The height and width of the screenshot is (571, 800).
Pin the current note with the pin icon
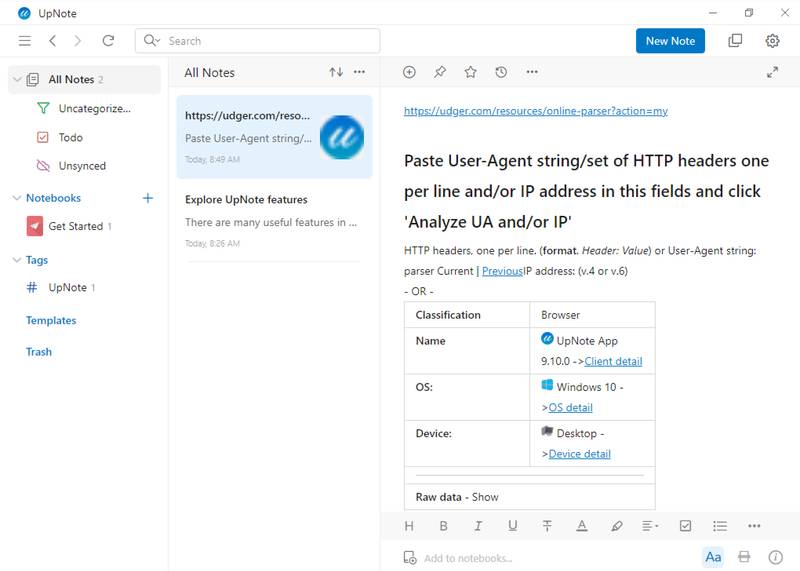pos(440,72)
